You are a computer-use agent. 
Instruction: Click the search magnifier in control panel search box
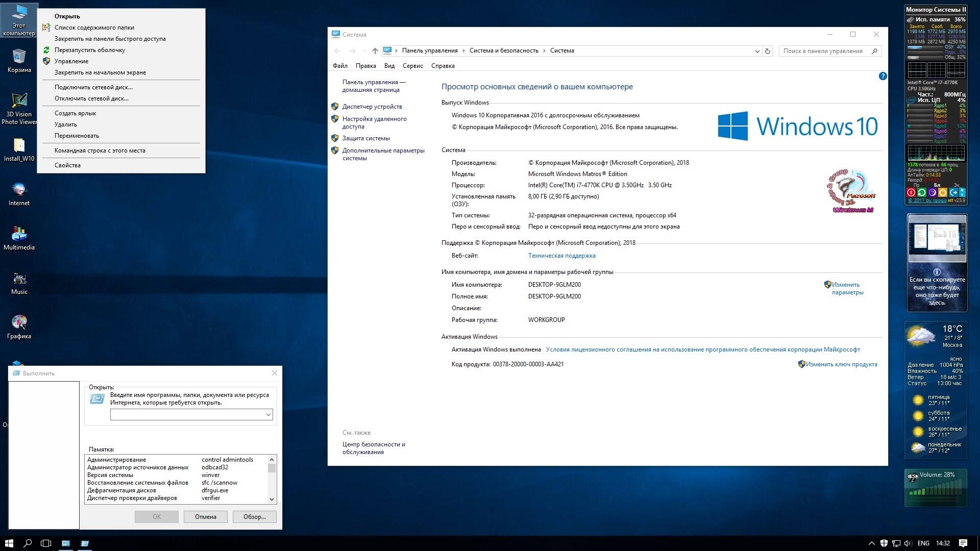(874, 51)
